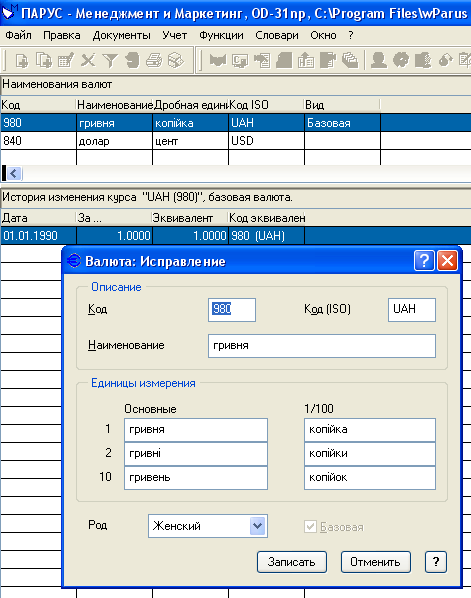Click the add new record toolbar icon
The width and height of the screenshot is (471, 598).
point(21,61)
